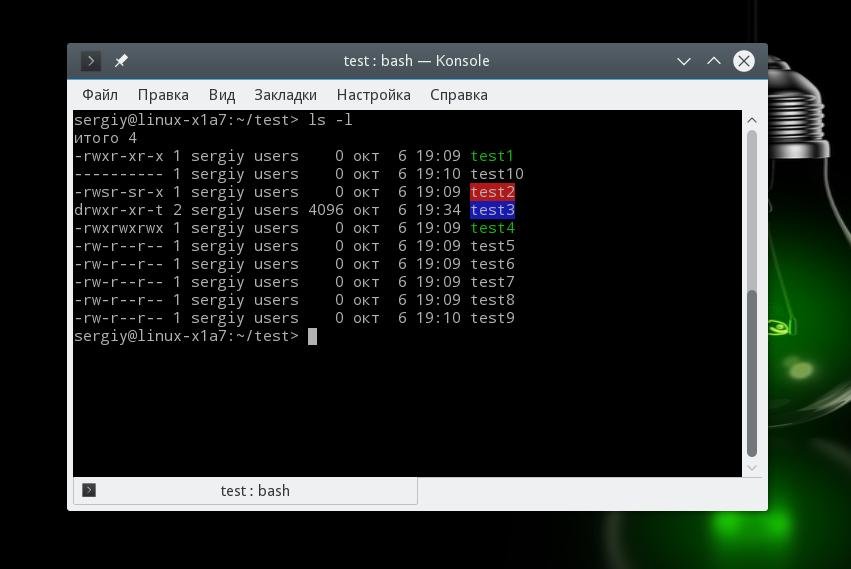Image resolution: width=851 pixels, height=569 pixels.
Task: Close the Konsole window
Action: (x=744, y=61)
